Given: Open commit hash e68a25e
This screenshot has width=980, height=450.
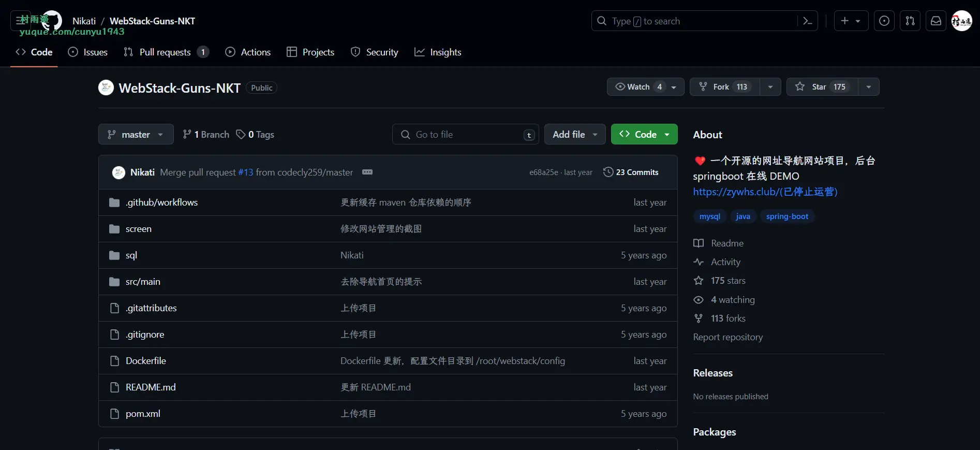Looking at the screenshot, I should pyautogui.click(x=543, y=172).
